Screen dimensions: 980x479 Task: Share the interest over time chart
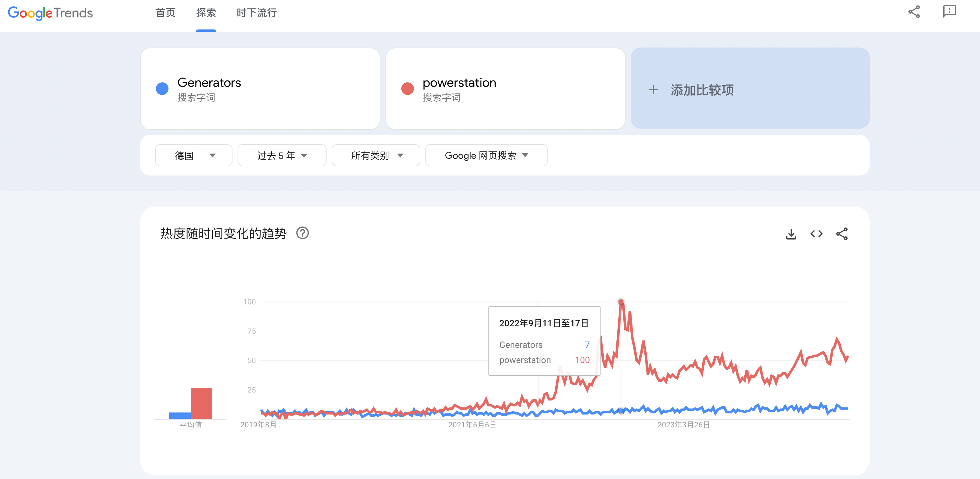point(842,234)
